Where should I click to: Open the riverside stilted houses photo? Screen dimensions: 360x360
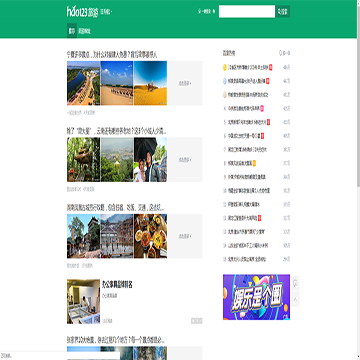[117, 236]
